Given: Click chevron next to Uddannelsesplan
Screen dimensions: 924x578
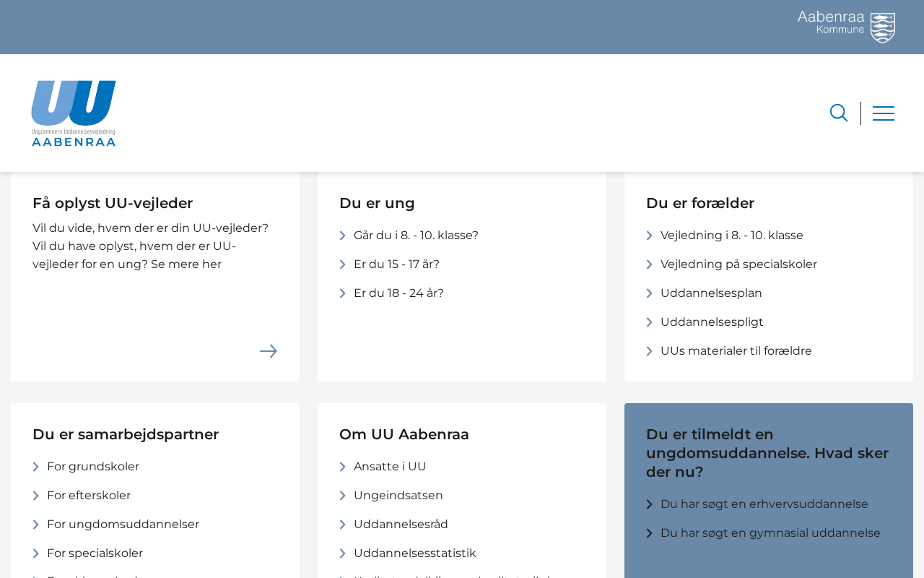Looking at the screenshot, I should 650,293.
